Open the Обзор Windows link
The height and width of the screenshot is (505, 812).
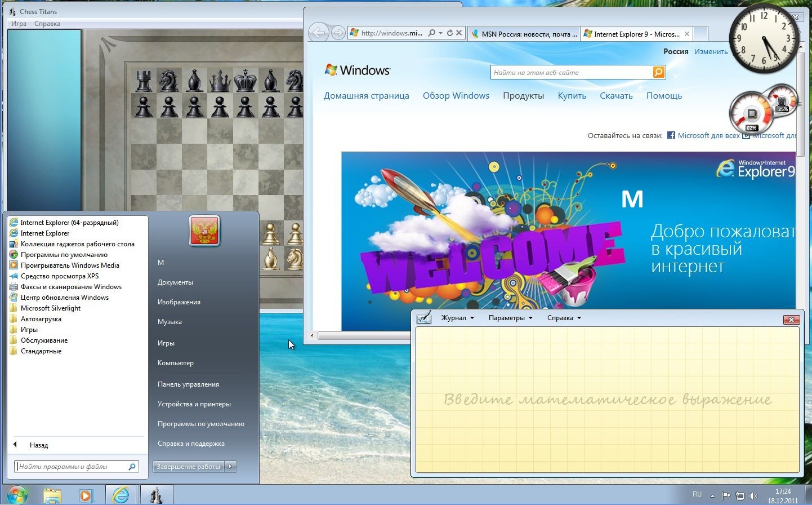[456, 96]
